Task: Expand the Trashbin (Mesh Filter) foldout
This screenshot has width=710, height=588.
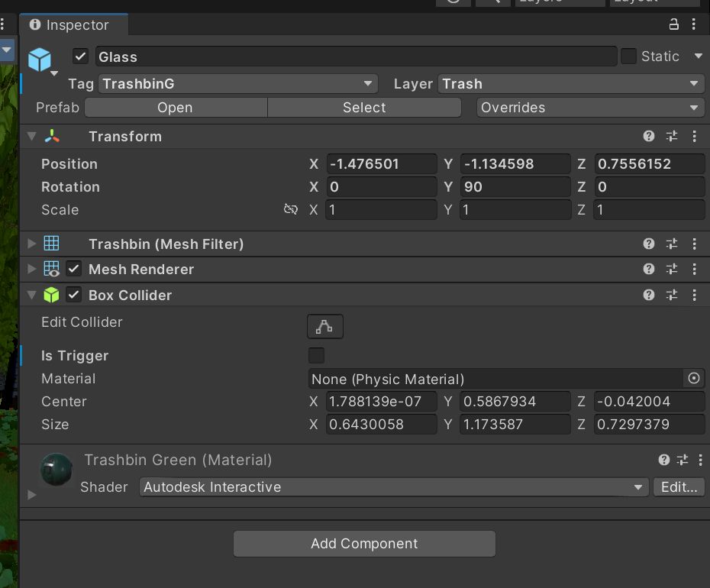Action: (32, 244)
